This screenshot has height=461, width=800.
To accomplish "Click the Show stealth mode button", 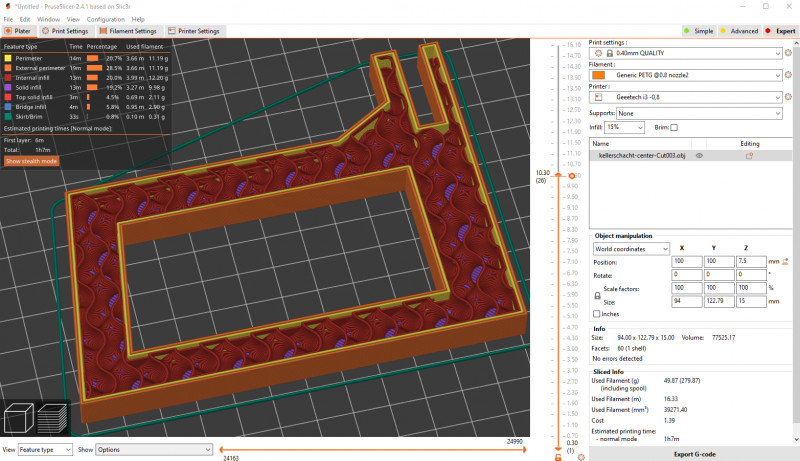I will [x=31, y=160].
